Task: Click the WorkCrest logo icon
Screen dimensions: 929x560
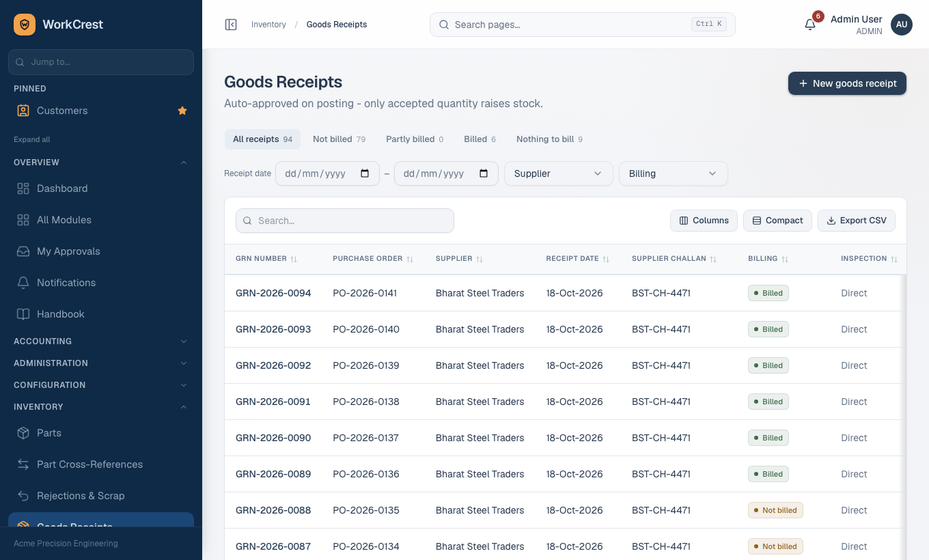Action: click(25, 25)
